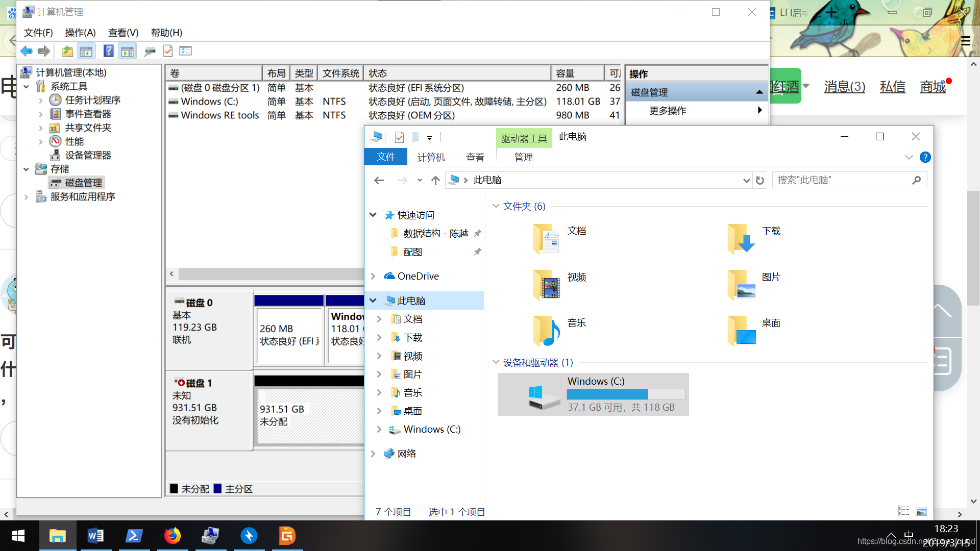Click the show/hide console tree toolbar icon

[86, 51]
